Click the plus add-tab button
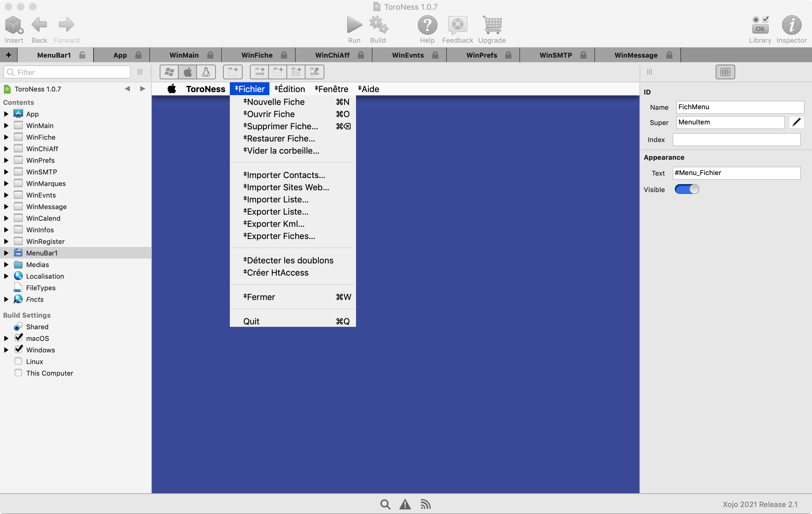The width and height of the screenshot is (812, 514). click(x=9, y=55)
